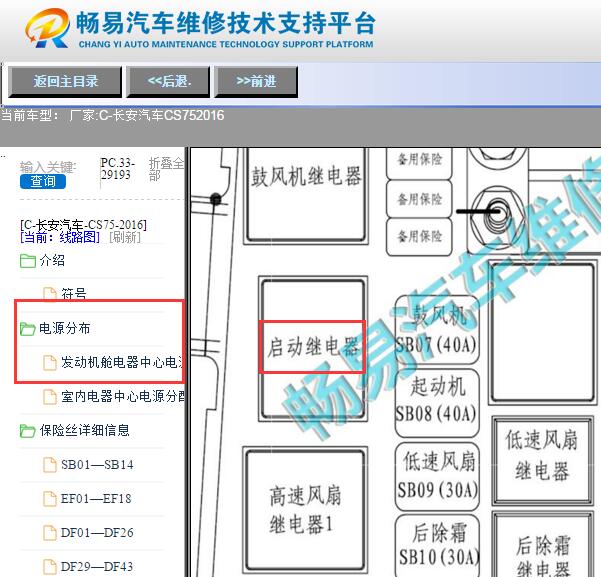Image resolution: width=601 pixels, height=577 pixels.
Task: Click page icon beside DF29—DF43
Action: (49, 567)
